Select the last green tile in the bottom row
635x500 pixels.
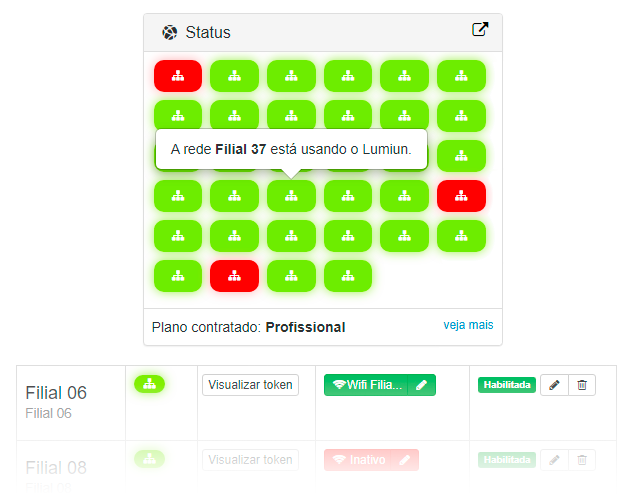coord(348,276)
